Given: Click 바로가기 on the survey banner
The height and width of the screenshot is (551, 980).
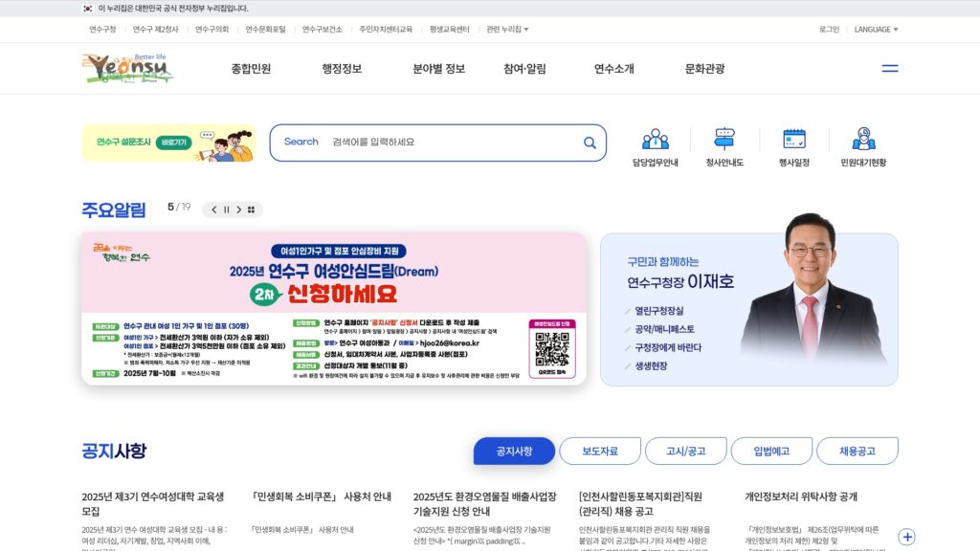Looking at the screenshot, I should [x=174, y=143].
